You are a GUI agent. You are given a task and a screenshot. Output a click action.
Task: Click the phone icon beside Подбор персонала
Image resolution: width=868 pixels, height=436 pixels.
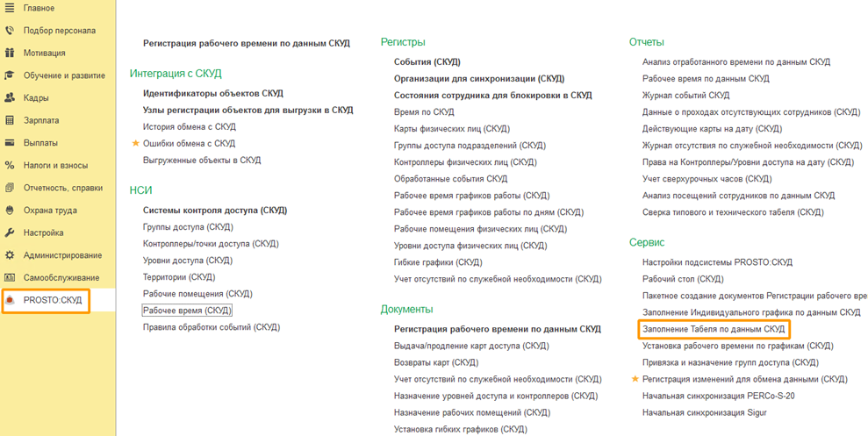coord(10,30)
